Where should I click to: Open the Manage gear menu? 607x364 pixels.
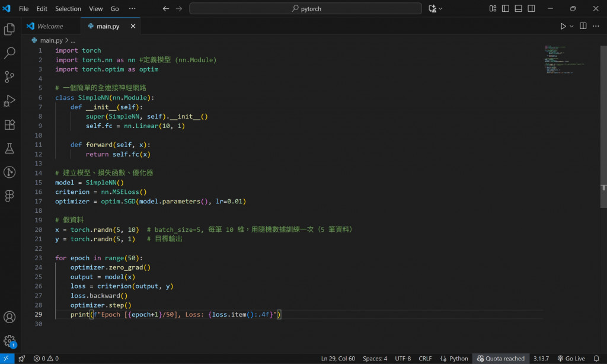[9, 341]
